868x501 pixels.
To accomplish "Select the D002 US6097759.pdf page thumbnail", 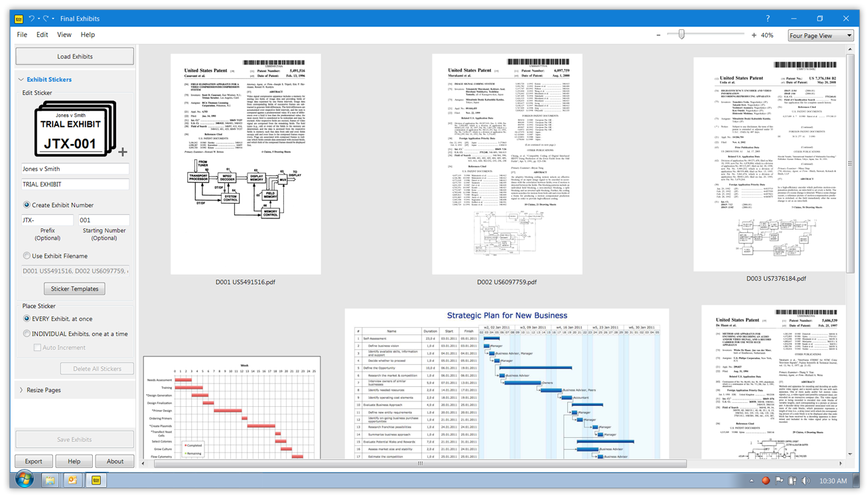I will (507, 164).
